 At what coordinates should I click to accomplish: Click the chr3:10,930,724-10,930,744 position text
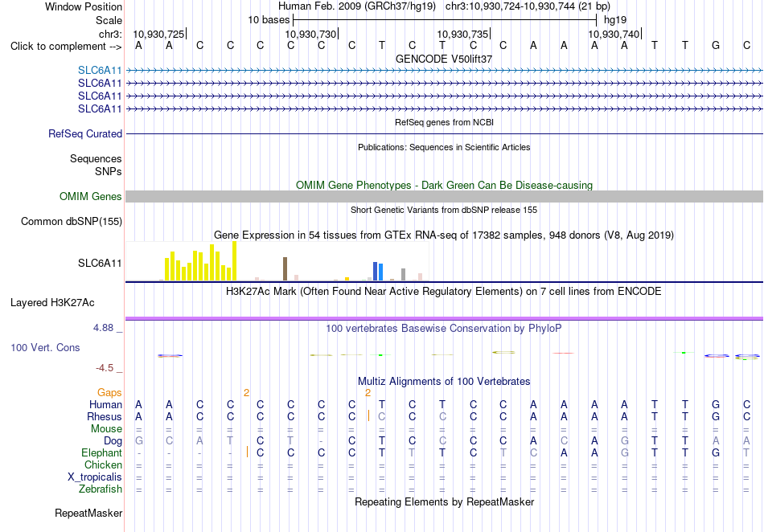pos(528,6)
